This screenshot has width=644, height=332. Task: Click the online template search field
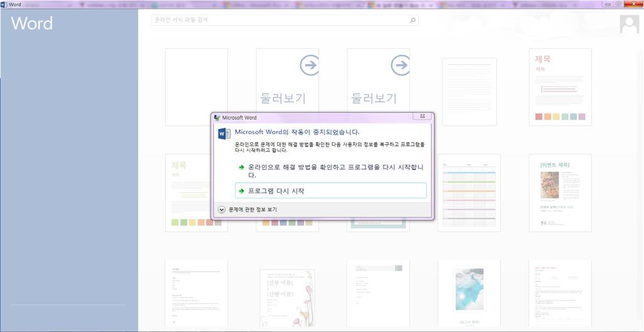[285, 19]
